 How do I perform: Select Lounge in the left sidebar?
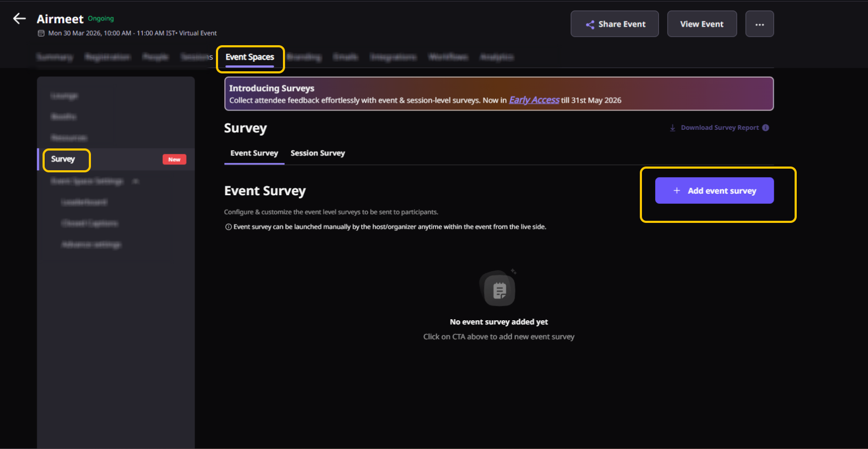(64, 96)
